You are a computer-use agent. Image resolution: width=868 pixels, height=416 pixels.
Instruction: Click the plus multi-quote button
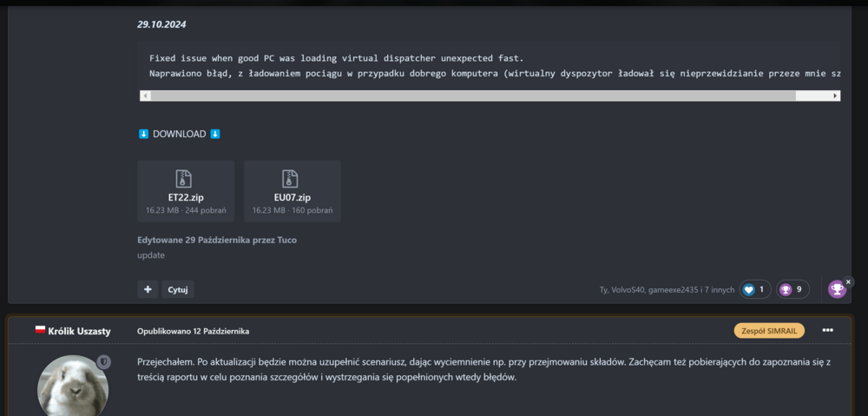[x=148, y=289]
